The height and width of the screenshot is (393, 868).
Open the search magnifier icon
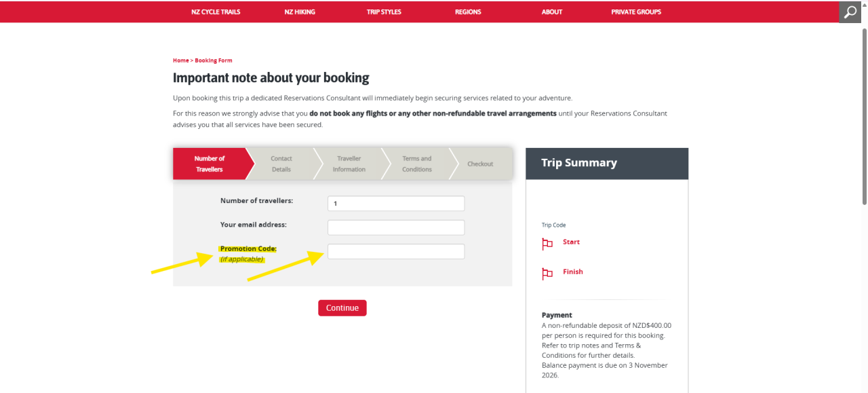[850, 12]
